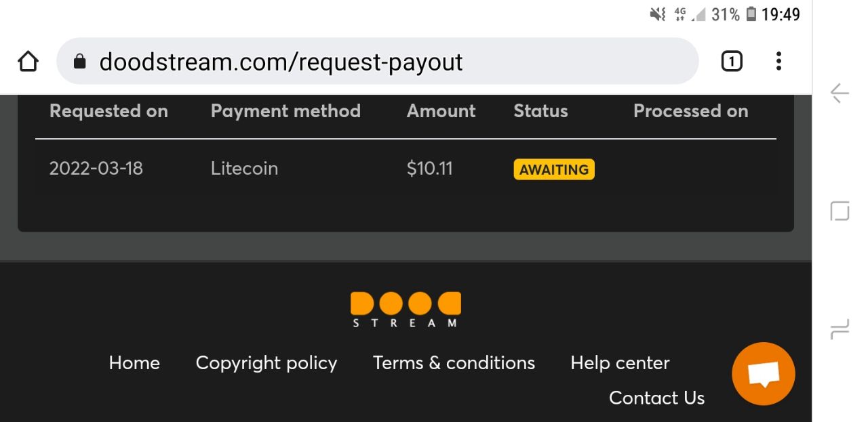Tap the Android home navigation square
This screenshot has width=868, height=422.
840,211
